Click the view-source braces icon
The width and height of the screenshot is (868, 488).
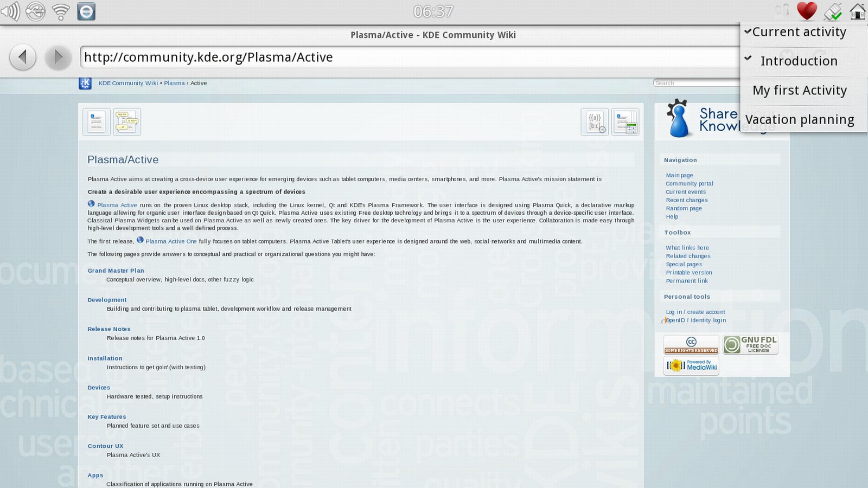click(595, 121)
